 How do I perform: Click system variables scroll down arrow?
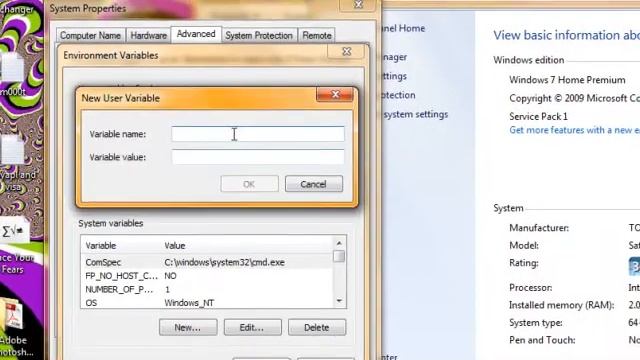point(339,301)
